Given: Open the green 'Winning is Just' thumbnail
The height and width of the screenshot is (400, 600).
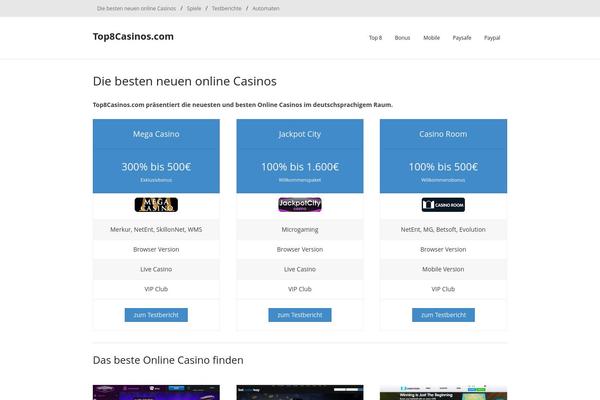Looking at the screenshot, I should [443, 392].
